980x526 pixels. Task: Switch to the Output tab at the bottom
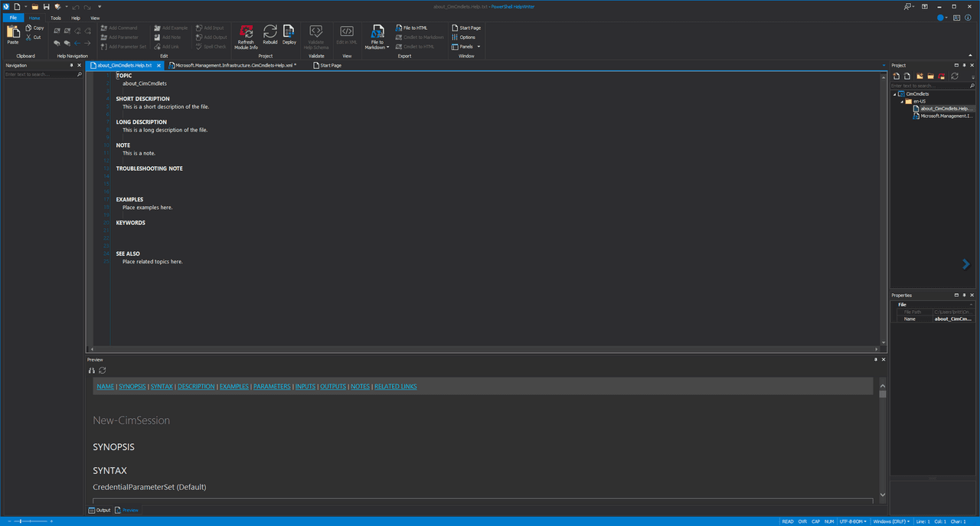tap(100, 510)
